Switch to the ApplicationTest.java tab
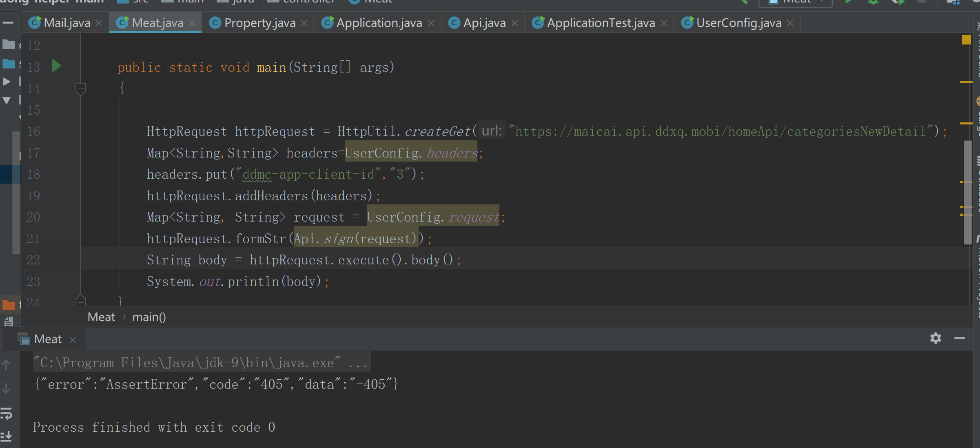Viewport: 980px width, 448px height. [x=599, y=22]
